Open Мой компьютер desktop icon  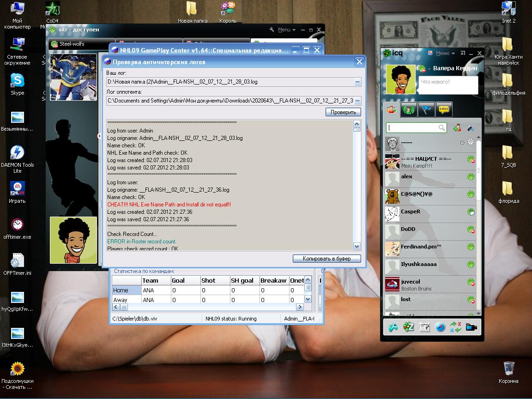click(x=17, y=16)
